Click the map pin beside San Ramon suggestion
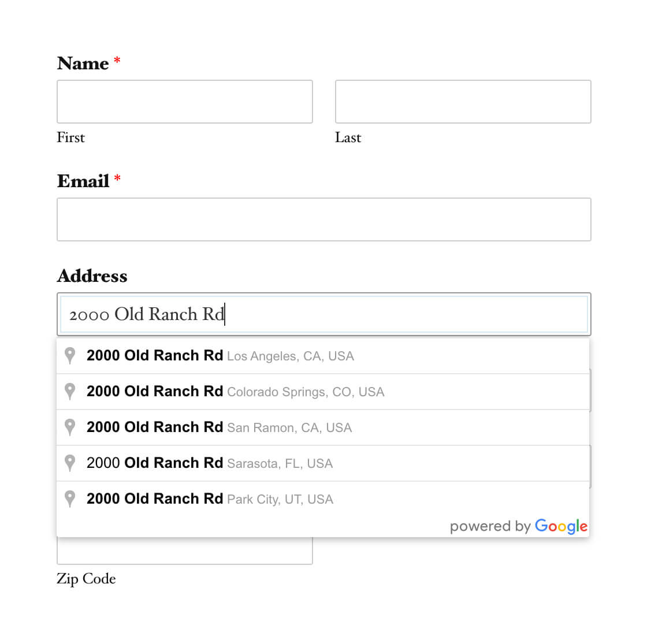This screenshot has height=644, width=651. pyautogui.click(x=70, y=427)
